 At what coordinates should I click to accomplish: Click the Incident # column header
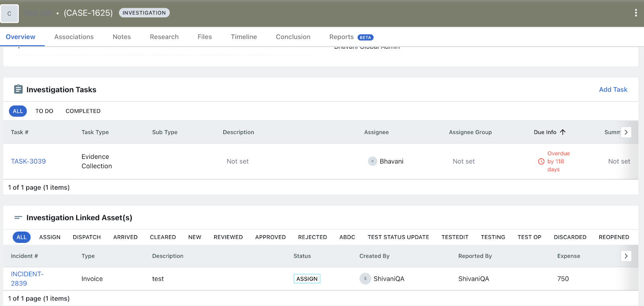tap(25, 256)
